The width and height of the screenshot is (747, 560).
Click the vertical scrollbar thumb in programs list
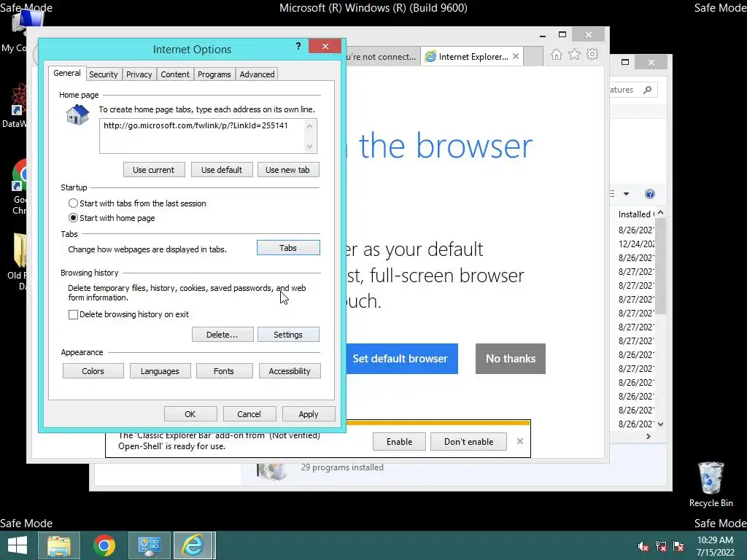click(x=661, y=265)
